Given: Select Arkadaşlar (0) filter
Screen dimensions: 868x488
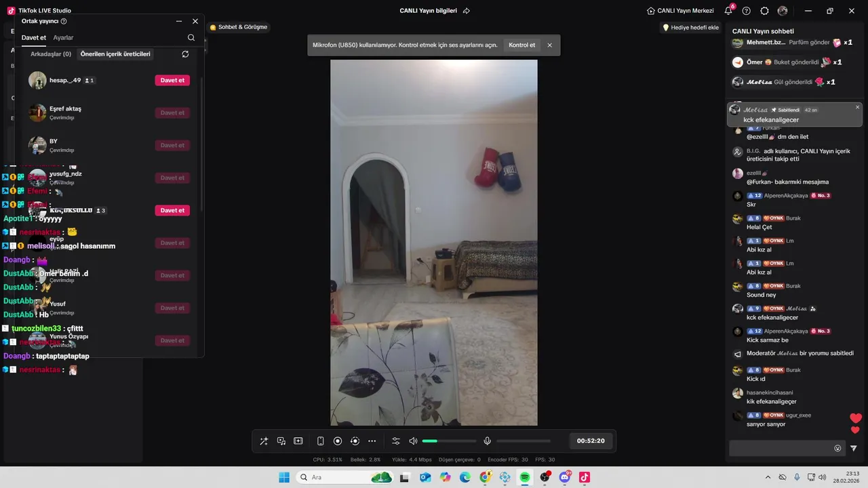Looking at the screenshot, I should pyautogui.click(x=51, y=54).
